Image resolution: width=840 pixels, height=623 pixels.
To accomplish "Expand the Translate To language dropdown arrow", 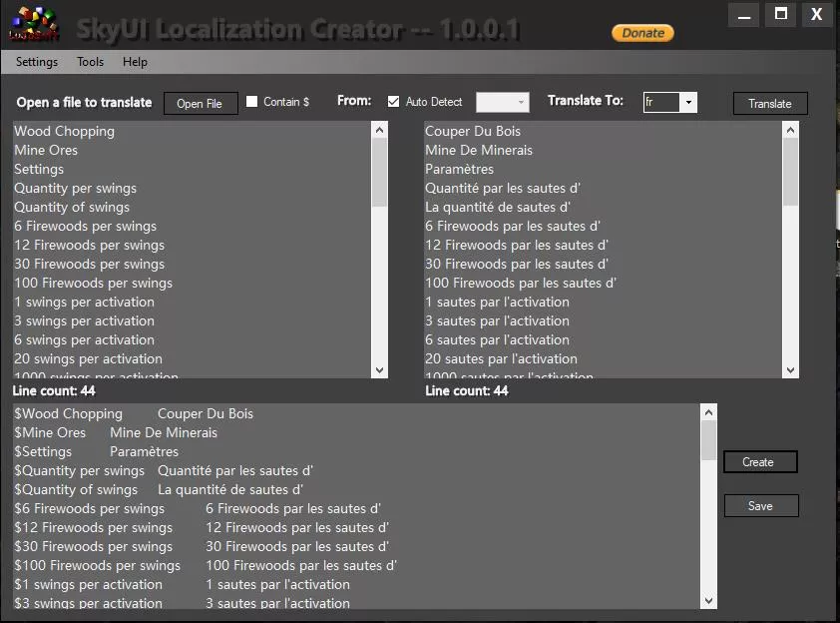I will (688, 102).
